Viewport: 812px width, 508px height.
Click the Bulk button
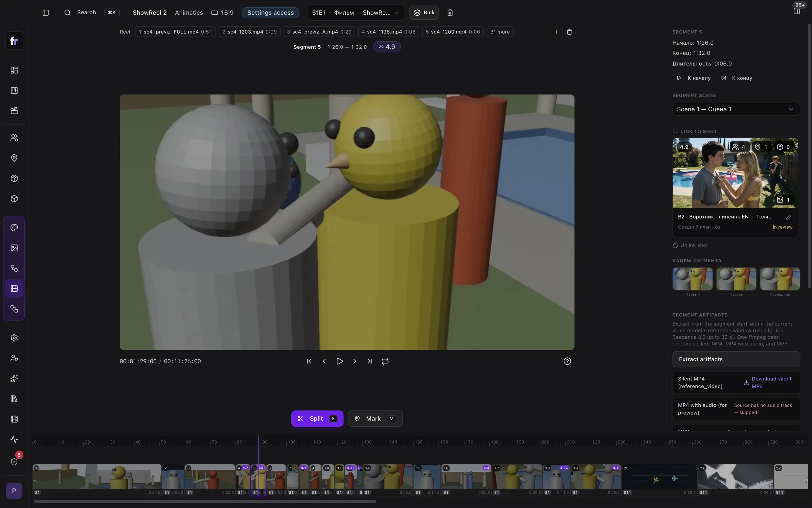[x=424, y=13]
